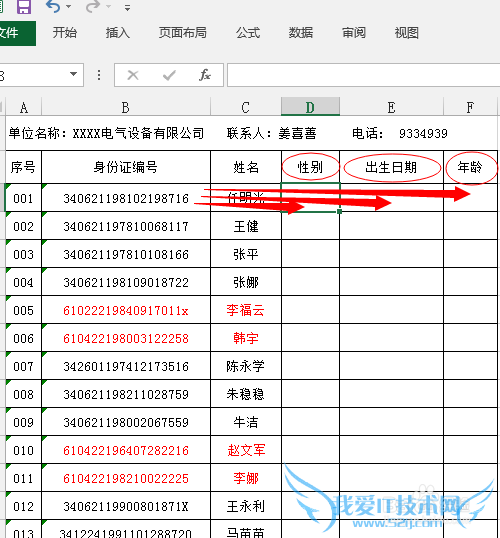Select red ID cell 610422198210022225
Screen dimensions: 500x538
[126, 478]
